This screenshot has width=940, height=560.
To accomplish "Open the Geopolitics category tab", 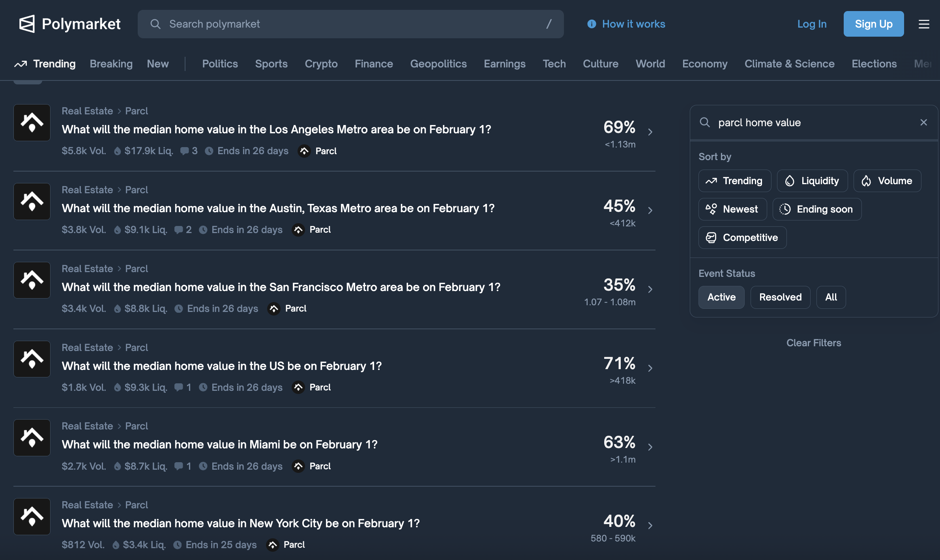I will [438, 64].
